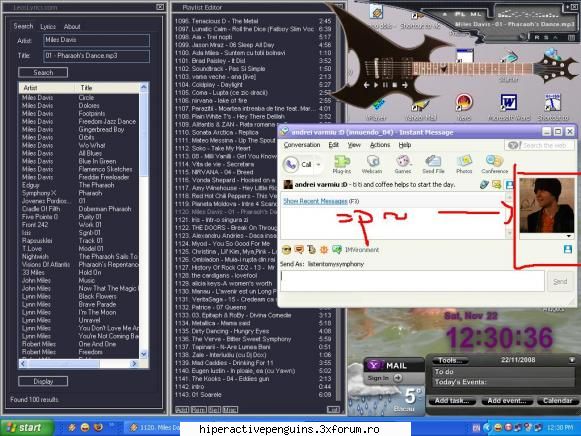Open Calendar from the widget

[558, 400]
